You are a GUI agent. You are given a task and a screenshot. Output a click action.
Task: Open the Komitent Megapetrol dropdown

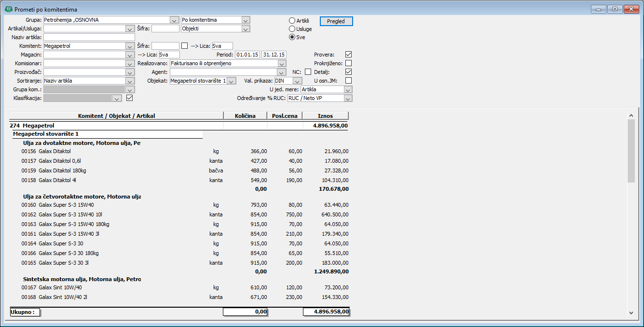pos(130,46)
